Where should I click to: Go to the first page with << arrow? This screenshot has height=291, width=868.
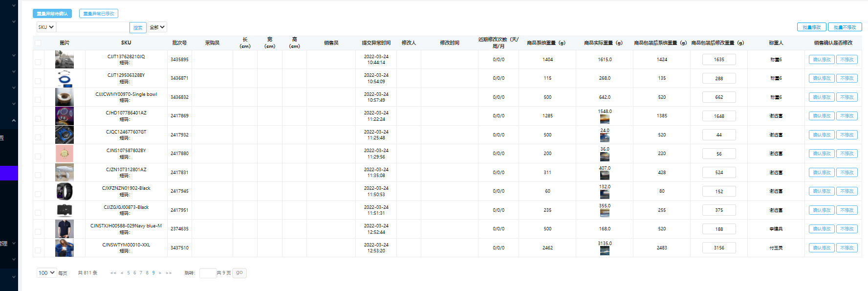click(x=113, y=273)
